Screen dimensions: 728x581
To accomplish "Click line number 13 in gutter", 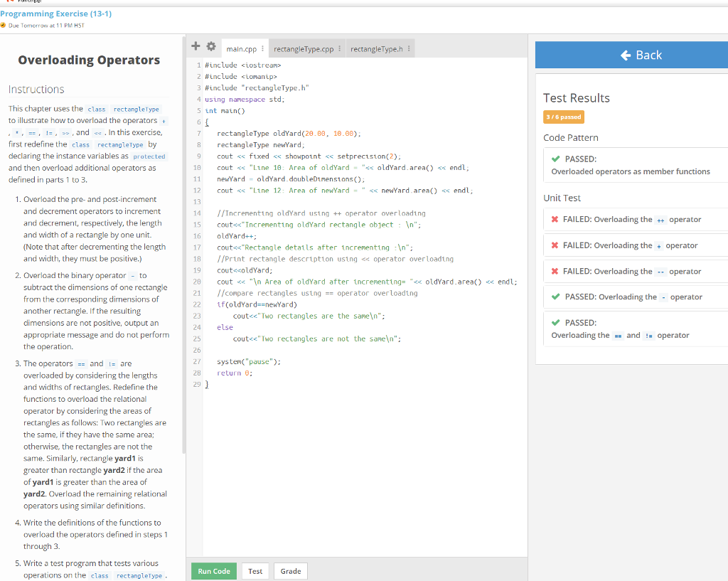I will pyautogui.click(x=197, y=201).
